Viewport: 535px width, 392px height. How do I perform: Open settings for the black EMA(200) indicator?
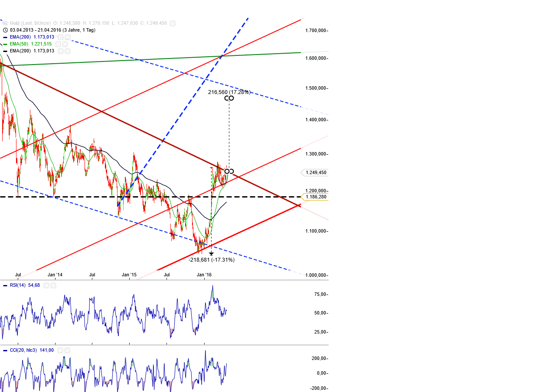tap(60, 51)
